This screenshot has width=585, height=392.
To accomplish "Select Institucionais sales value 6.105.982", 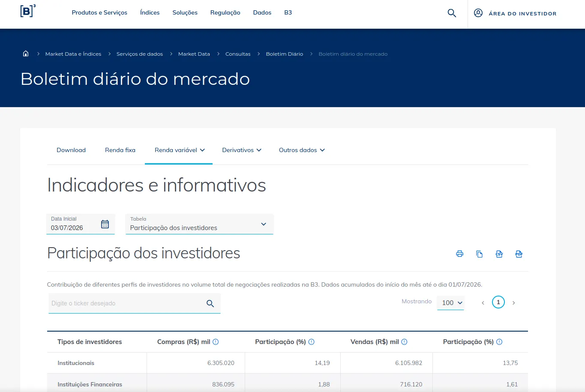I will (x=408, y=363).
